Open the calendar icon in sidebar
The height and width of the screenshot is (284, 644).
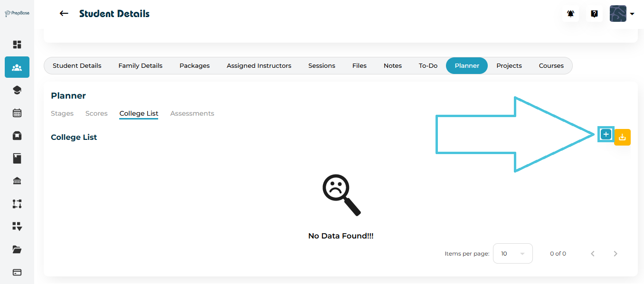click(x=17, y=113)
